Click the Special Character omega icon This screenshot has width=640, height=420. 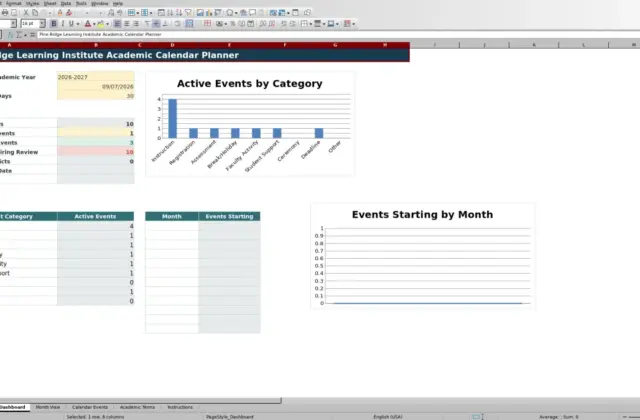[x=230, y=13]
